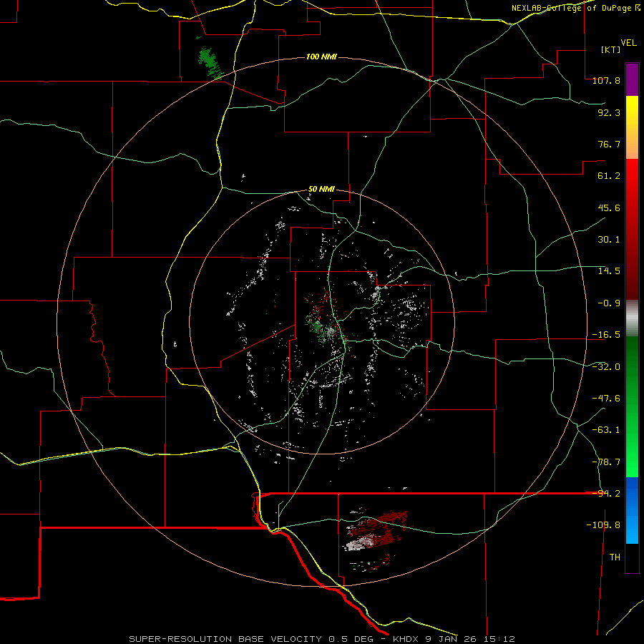
Task: Pick the blue segment of color bar
Action: tap(632, 510)
